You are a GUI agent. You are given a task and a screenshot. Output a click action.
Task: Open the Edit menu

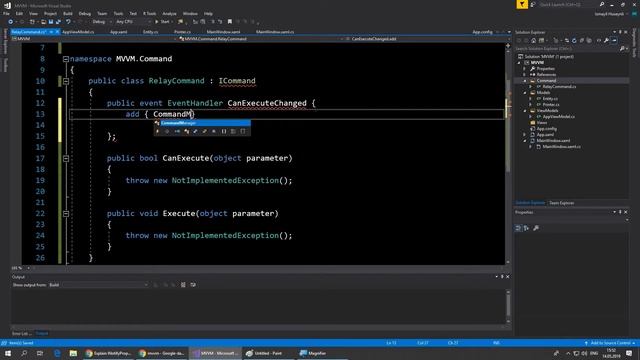19,13
